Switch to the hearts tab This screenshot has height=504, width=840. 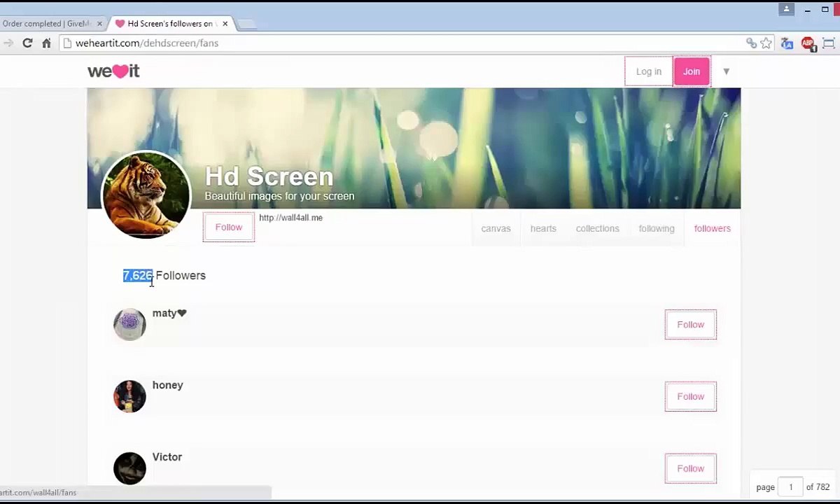(x=543, y=228)
